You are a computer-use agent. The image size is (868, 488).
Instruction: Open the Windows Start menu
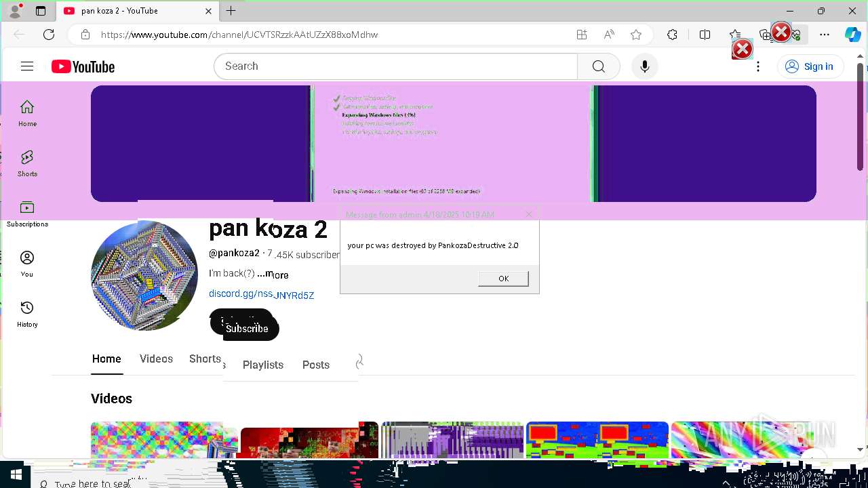pyautogui.click(x=16, y=474)
